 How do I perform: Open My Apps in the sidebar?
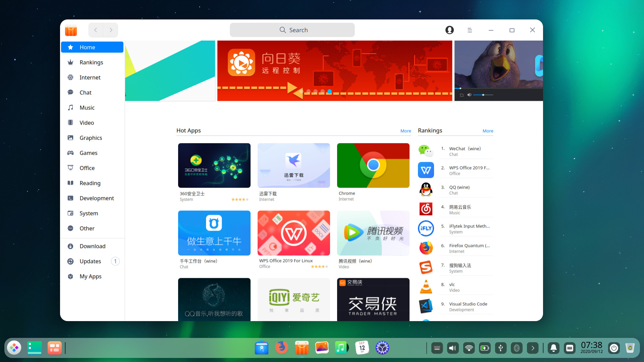click(90, 276)
